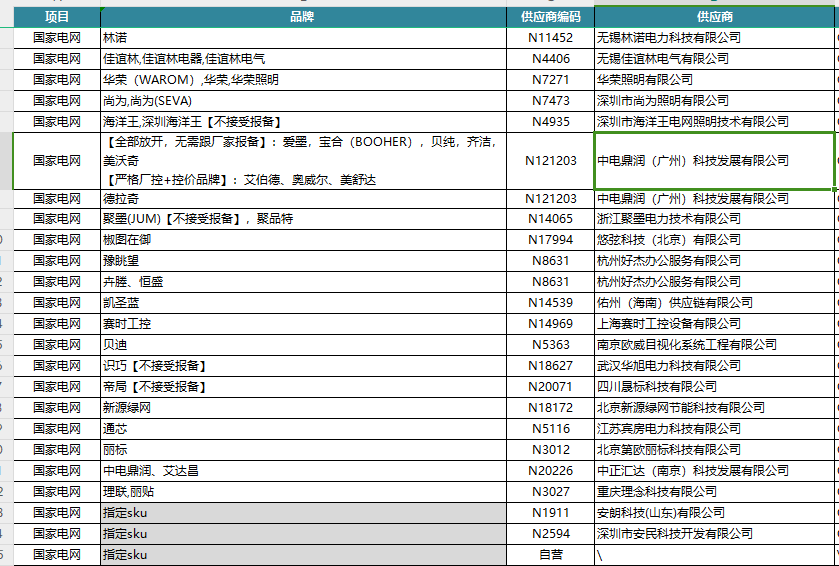Click supplier 深圳市尚为照明有限公司

(x=714, y=101)
